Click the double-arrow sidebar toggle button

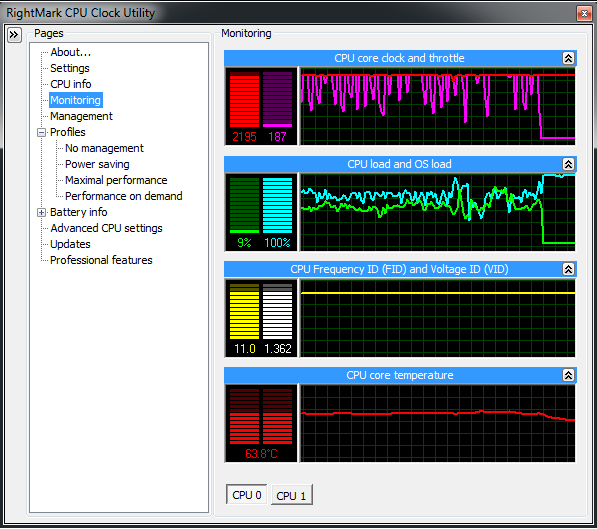click(14, 35)
